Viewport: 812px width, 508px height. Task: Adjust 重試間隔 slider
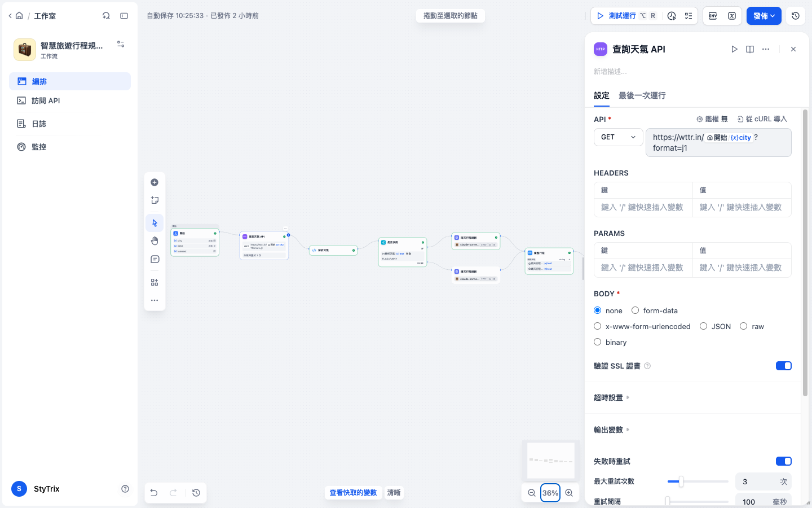pos(698,501)
